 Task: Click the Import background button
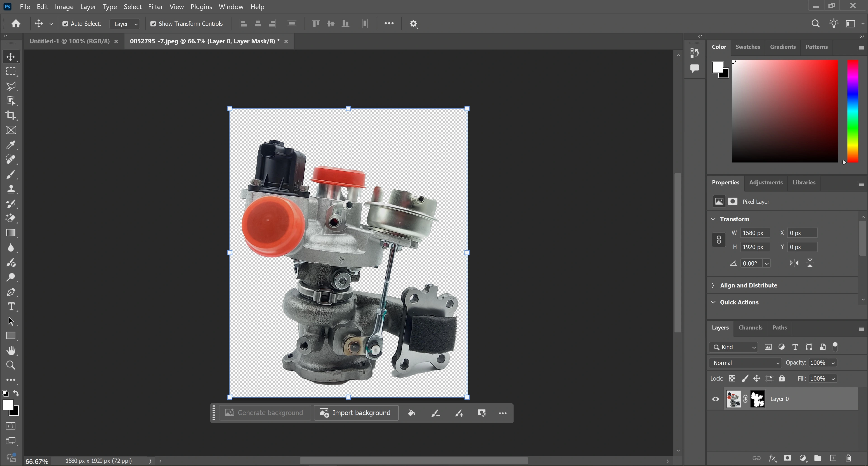tap(356, 413)
